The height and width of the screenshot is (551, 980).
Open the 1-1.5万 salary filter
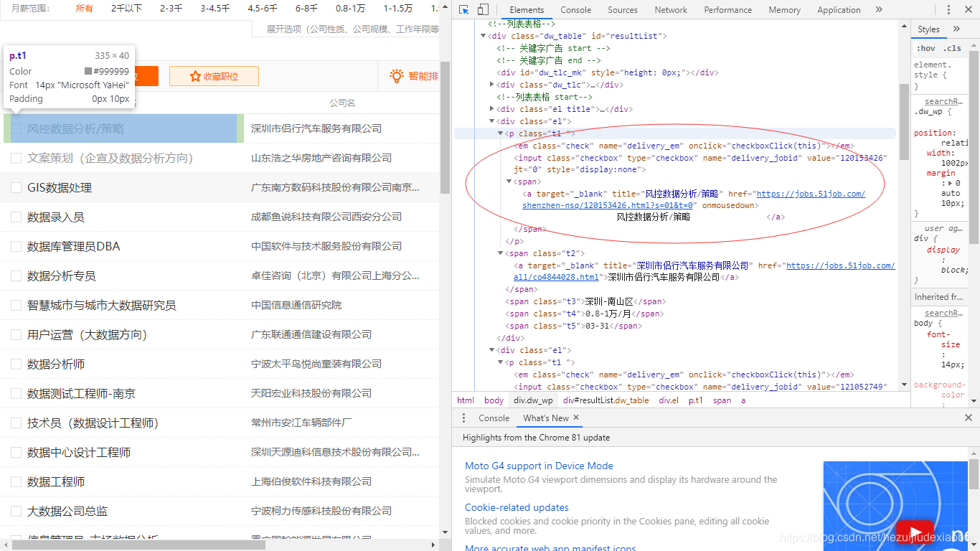[397, 9]
